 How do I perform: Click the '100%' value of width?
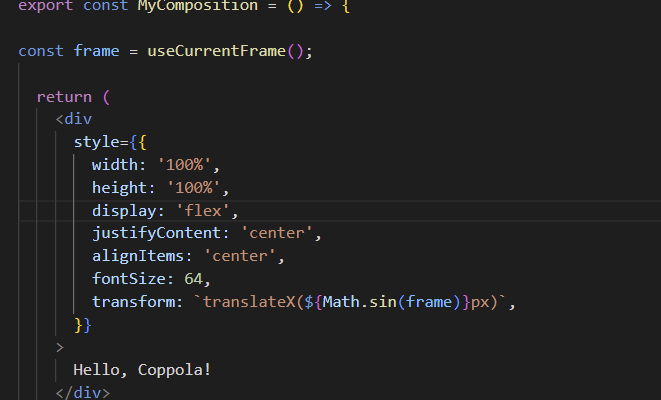pos(184,164)
